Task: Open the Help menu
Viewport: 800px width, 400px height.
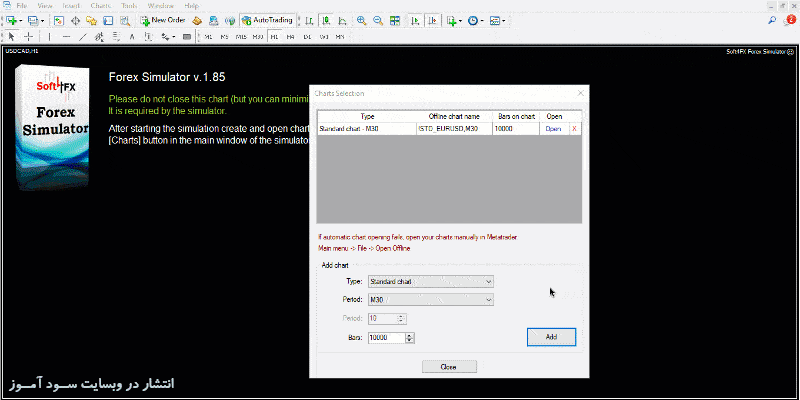Action: (x=192, y=6)
